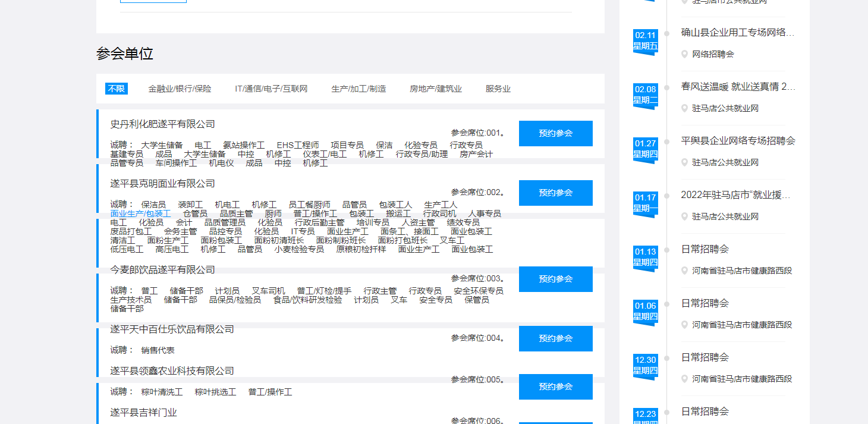The width and height of the screenshot is (868, 424).
Task: Open the 遂平天中百仕乐饮品有限公司 company link
Action: pos(172,329)
